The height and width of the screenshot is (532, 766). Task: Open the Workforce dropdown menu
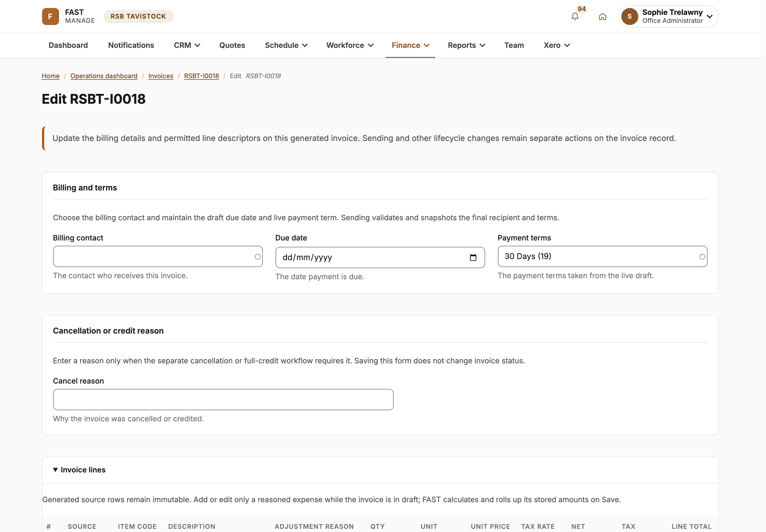click(x=350, y=45)
